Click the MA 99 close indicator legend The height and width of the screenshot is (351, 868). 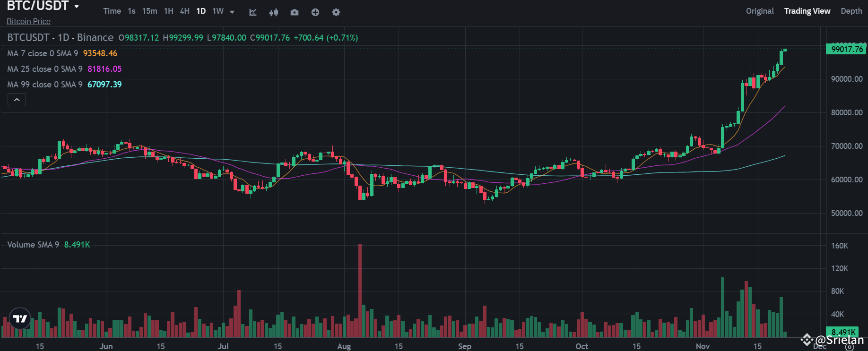click(45, 85)
